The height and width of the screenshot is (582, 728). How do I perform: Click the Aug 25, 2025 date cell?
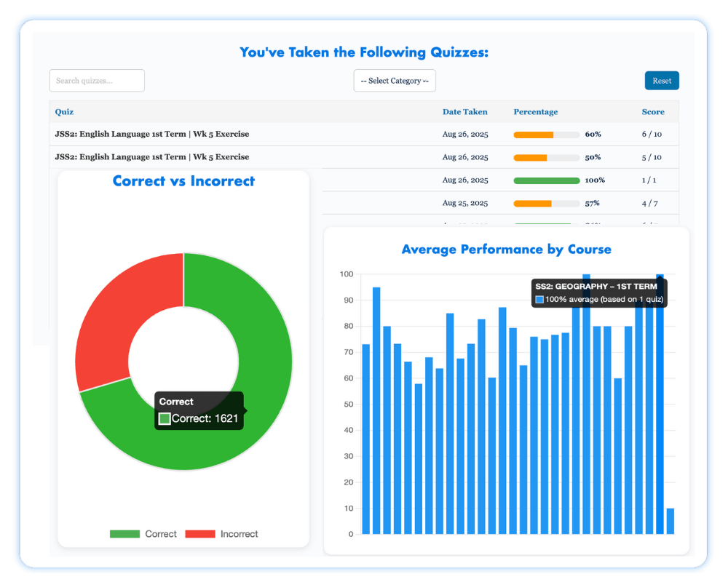(x=464, y=204)
